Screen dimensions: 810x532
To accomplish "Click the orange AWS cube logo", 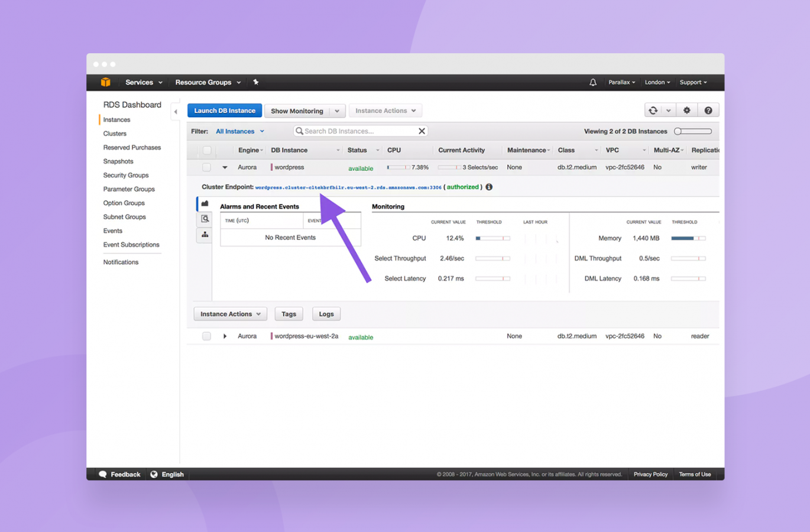I will tap(105, 82).
